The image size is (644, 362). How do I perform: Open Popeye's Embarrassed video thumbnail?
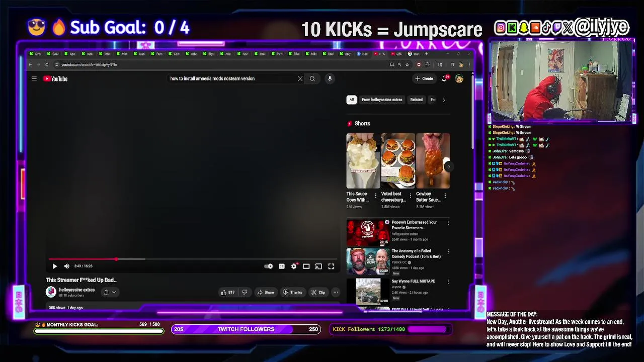368,232
